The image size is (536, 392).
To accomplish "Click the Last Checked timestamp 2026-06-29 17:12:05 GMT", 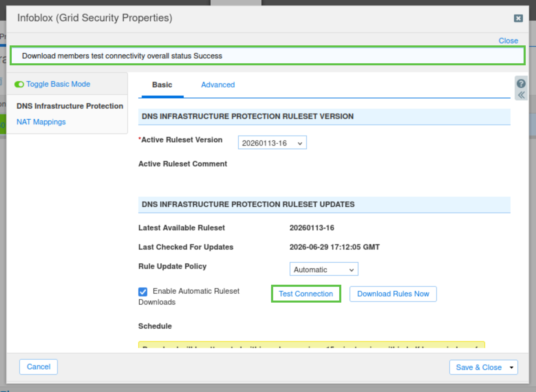I will [334, 247].
